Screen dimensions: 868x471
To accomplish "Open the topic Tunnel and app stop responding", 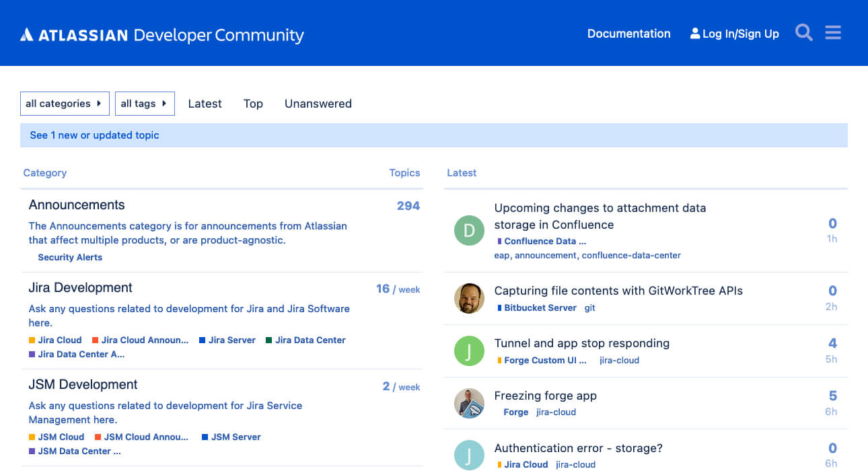I will pyautogui.click(x=581, y=343).
